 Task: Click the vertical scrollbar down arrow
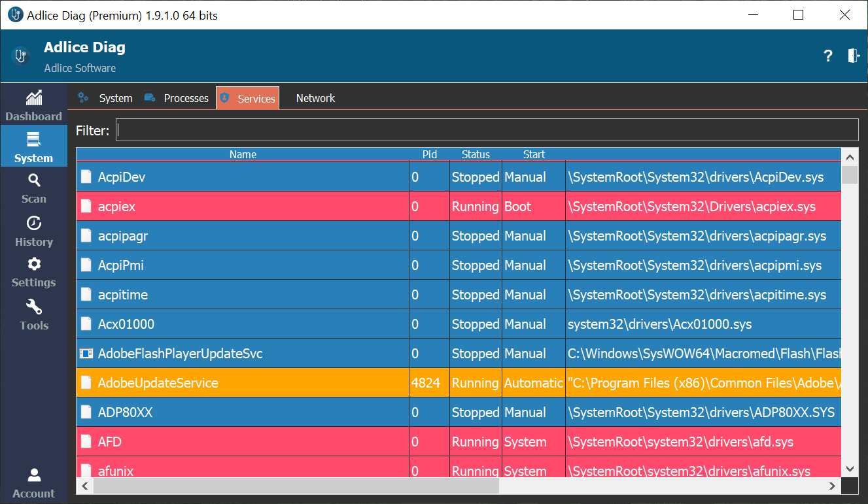coord(850,469)
